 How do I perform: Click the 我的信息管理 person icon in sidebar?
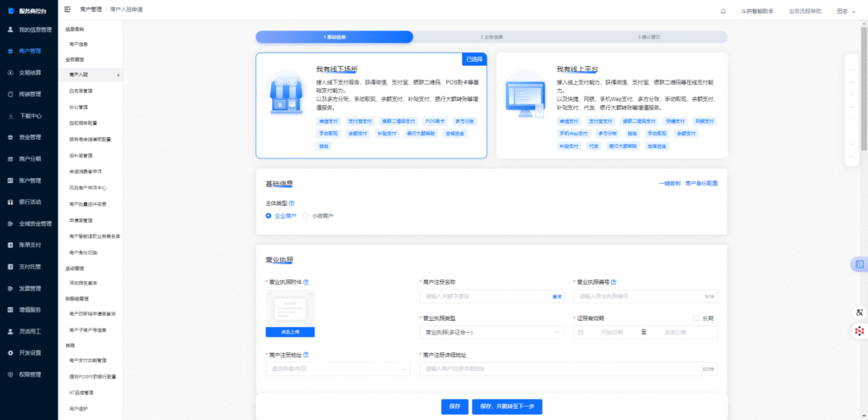[x=10, y=30]
